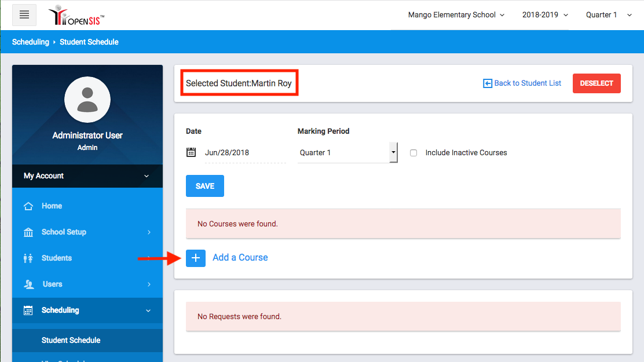Open the Mango Elementary School selector
Image resolution: width=644 pixels, height=362 pixels.
(x=456, y=15)
